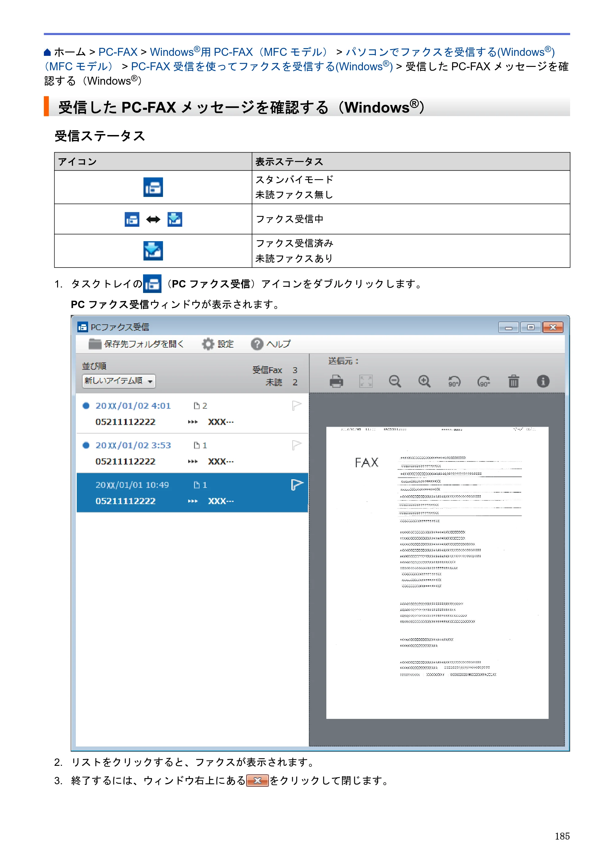Minimize the PCファクス受信 window
The width and height of the screenshot is (614, 868).
(508, 327)
